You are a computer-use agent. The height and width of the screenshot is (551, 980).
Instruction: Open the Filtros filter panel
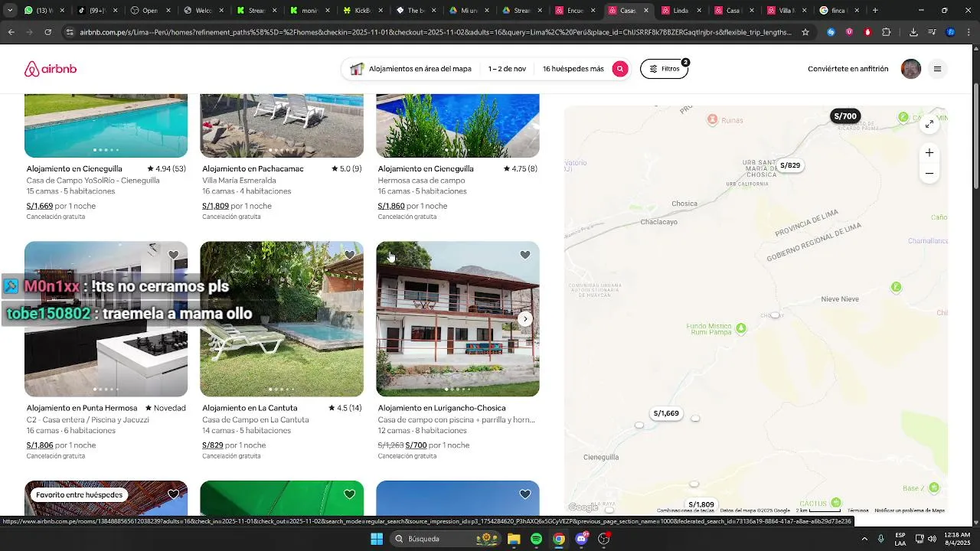point(664,69)
